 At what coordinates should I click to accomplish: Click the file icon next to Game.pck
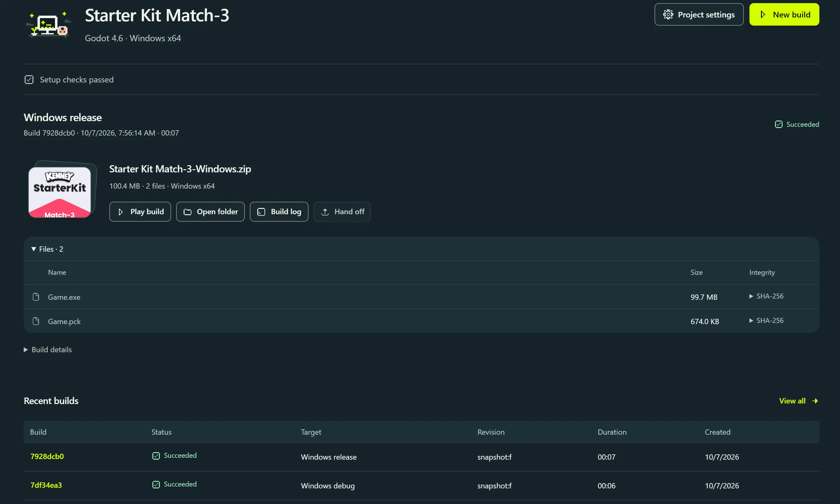point(36,321)
